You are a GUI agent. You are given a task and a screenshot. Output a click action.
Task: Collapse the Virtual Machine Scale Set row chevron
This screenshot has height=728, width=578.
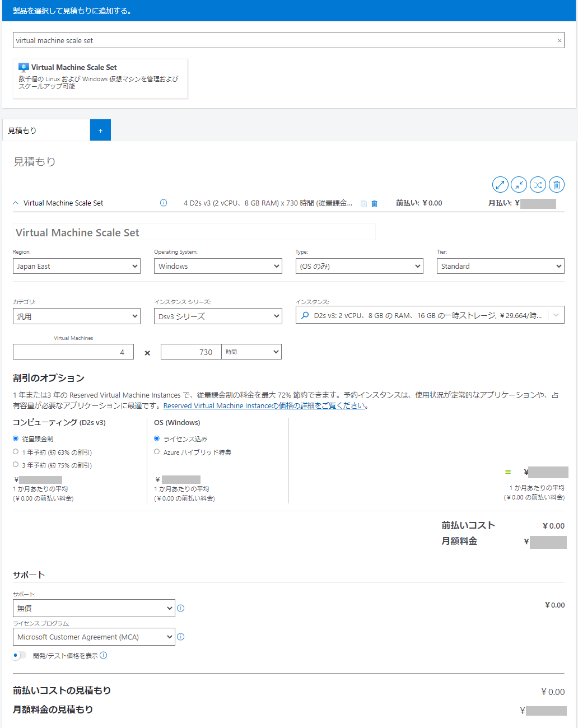16,203
